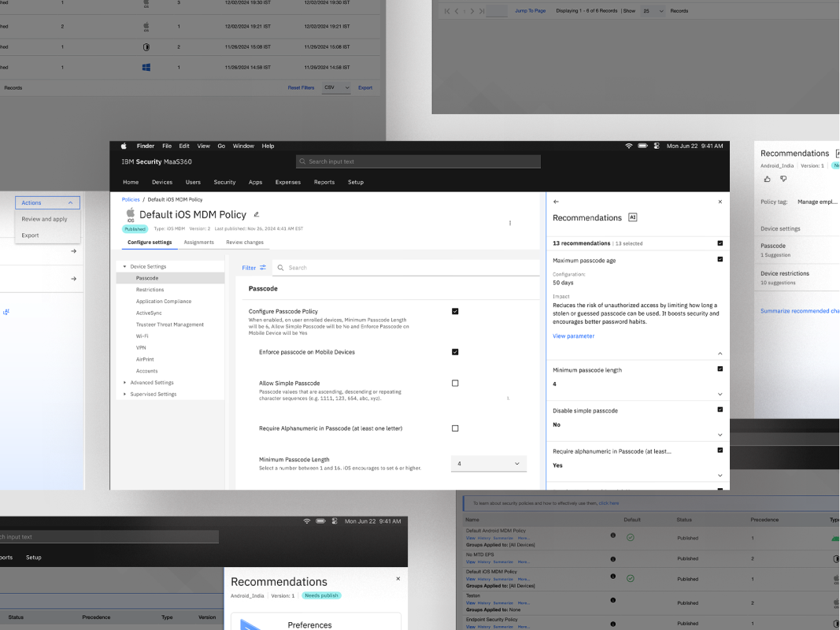
Task: Collapse the Device Settings tree section
Action: (124, 267)
